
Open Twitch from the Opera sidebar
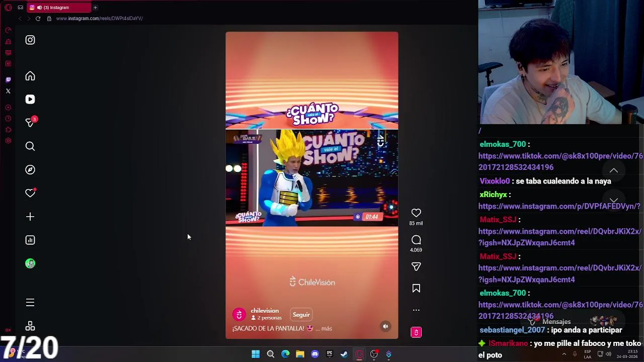8,79
